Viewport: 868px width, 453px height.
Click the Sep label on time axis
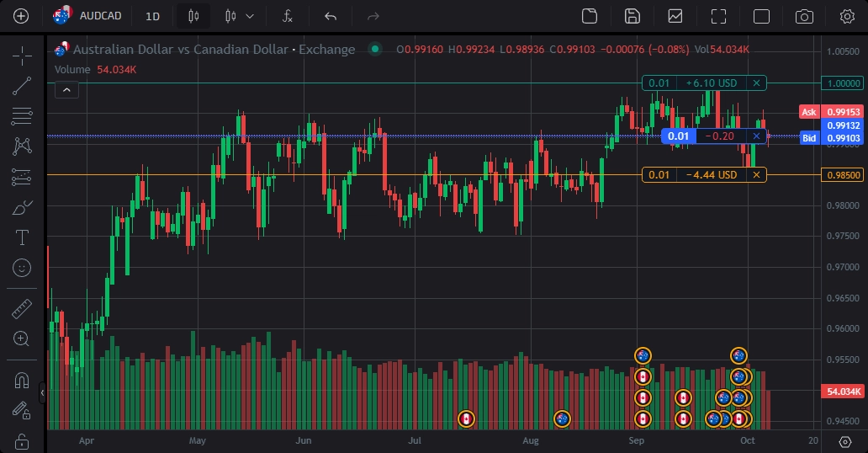click(636, 441)
